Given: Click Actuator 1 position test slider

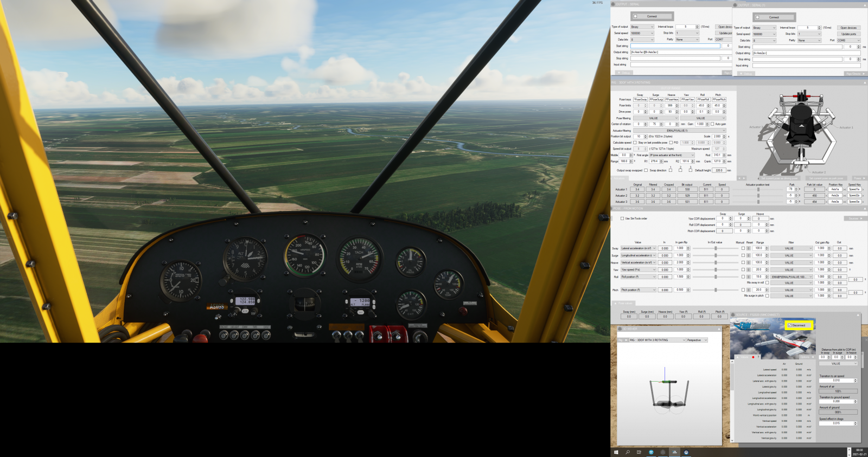Looking at the screenshot, I should click(758, 189).
